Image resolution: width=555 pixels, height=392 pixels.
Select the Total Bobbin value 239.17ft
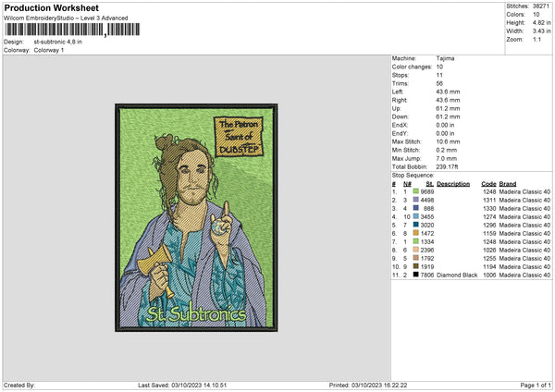point(447,166)
